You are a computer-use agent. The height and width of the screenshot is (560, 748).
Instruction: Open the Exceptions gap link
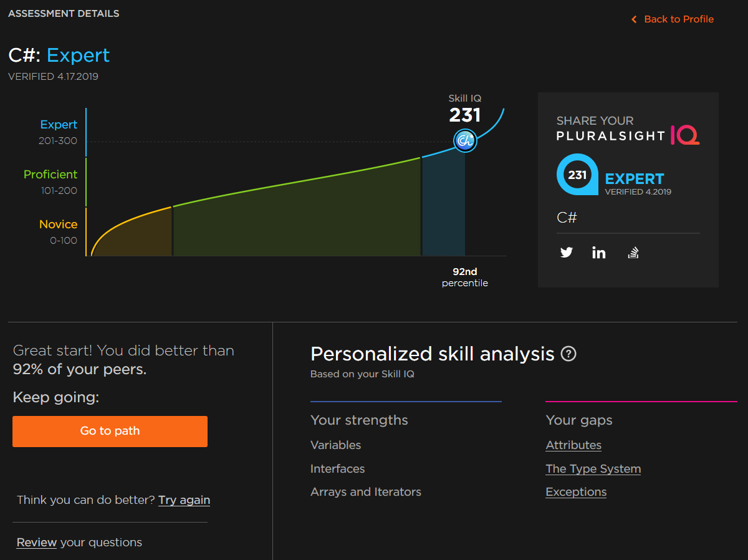point(576,492)
